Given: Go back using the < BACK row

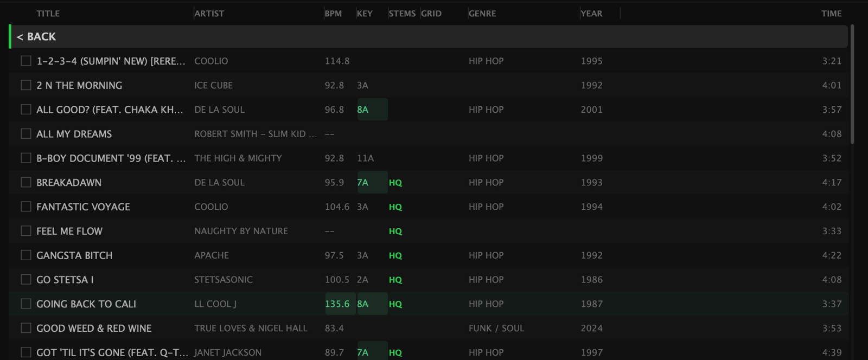Looking at the screenshot, I should 429,36.
